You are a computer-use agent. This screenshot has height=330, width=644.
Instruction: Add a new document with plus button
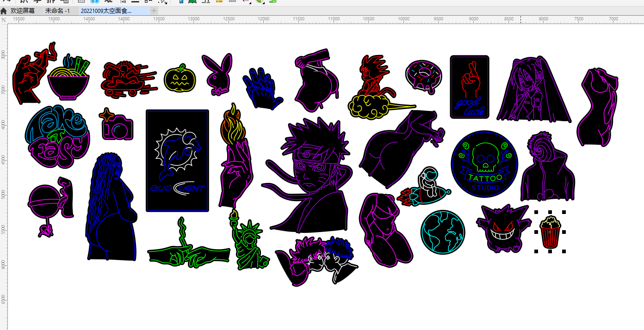[154, 11]
